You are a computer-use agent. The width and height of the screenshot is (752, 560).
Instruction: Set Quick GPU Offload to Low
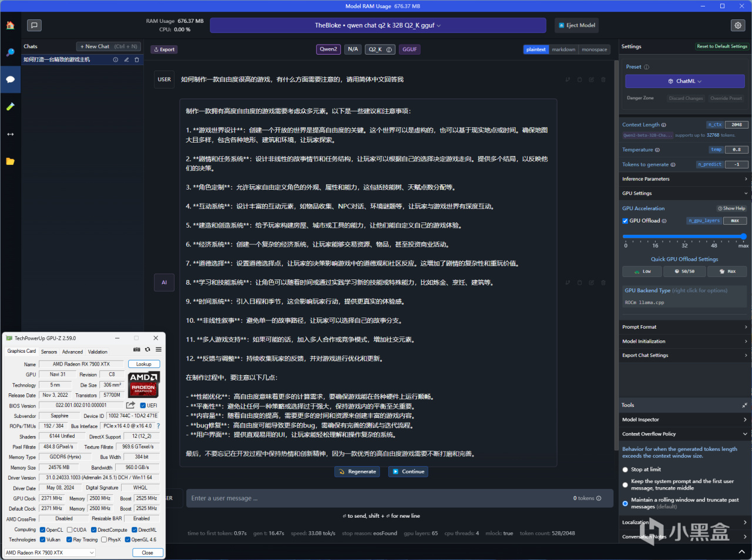tap(643, 272)
